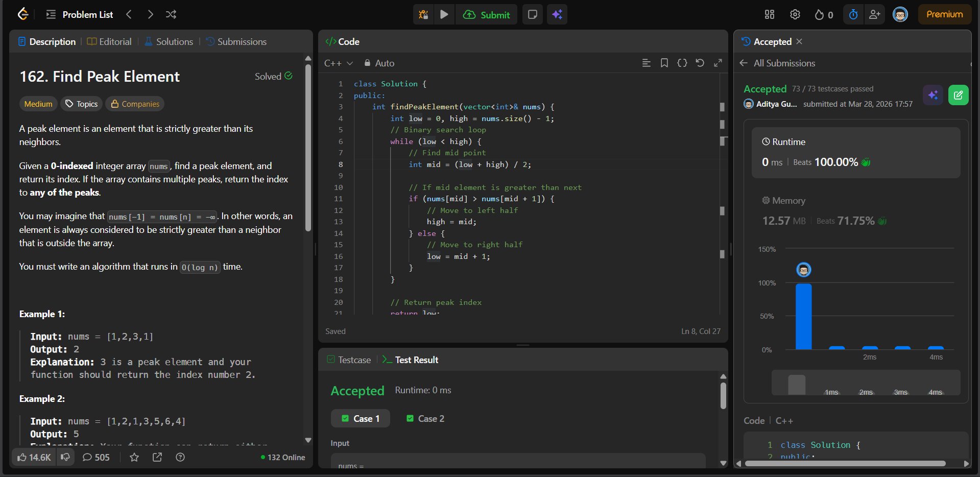Expand the Topics tag section
Screen dimensions: 980x477
[x=82, y=104]
